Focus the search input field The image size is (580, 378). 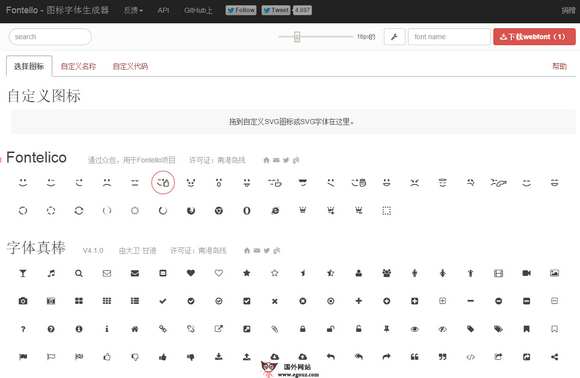tap(50, 37)
